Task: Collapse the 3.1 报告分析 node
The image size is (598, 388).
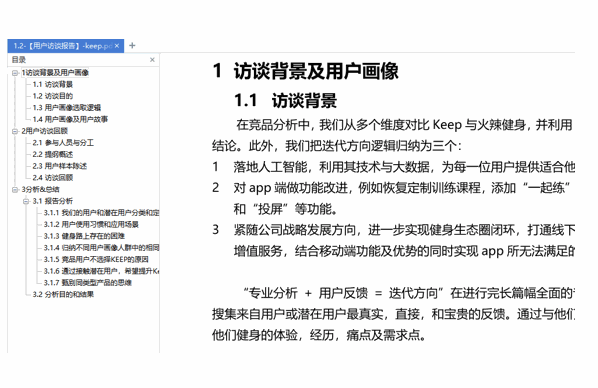Action: (x=26, y=201)
